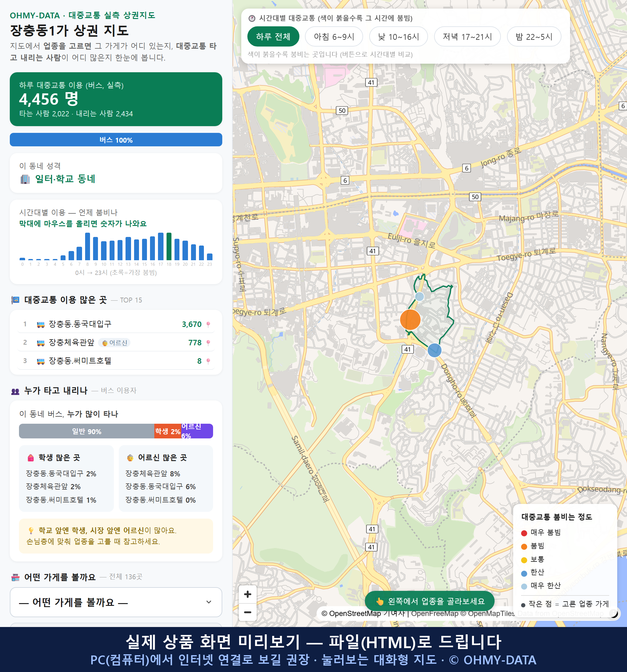Screen dimensions: 627x672
Task: Click the backpack icon by 학생 많은 곳
Action: (x=31, y=458)
